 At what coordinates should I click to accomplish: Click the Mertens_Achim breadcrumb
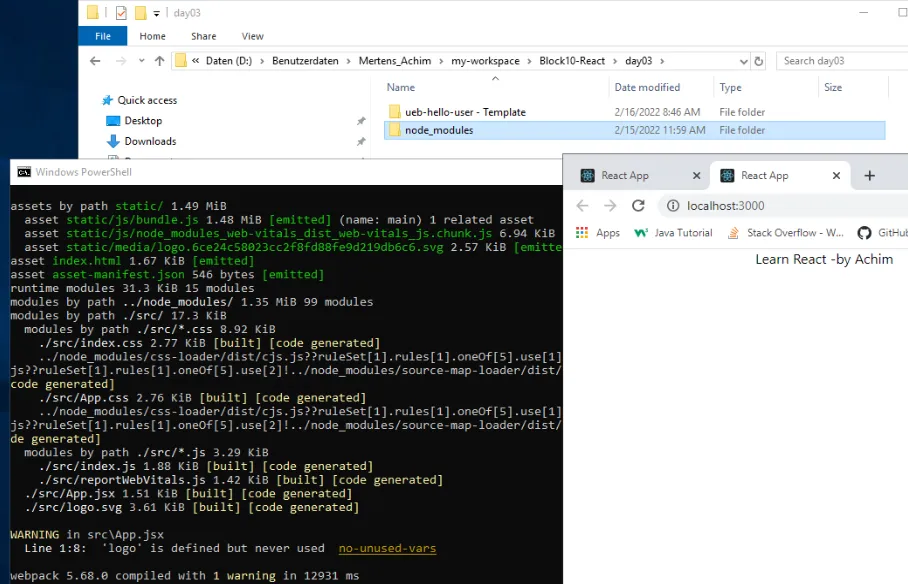[x=395, y=61]
